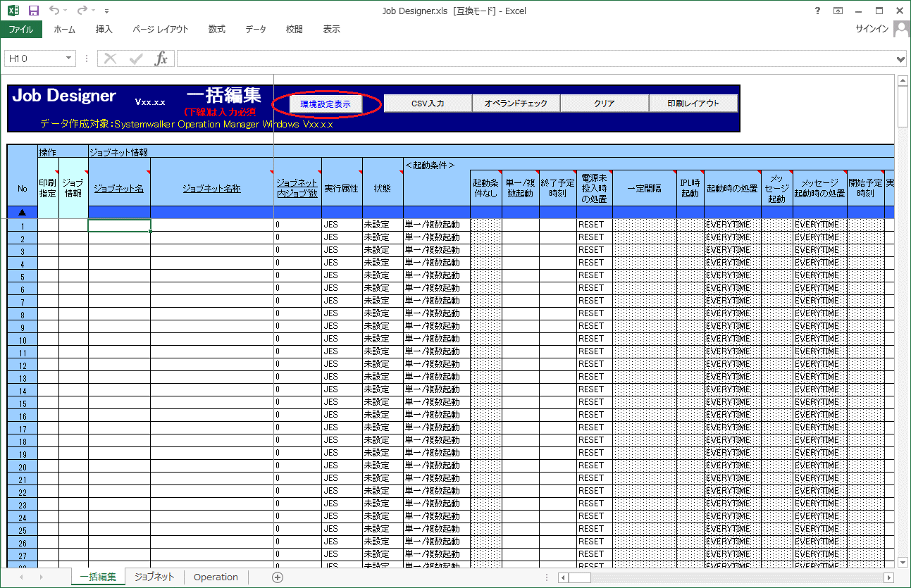Open the Undo history dropdown arrow

pos(66,11)
